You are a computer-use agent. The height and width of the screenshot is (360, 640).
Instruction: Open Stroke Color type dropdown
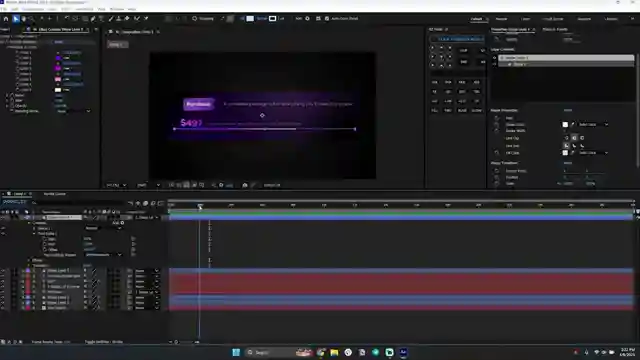593,124
